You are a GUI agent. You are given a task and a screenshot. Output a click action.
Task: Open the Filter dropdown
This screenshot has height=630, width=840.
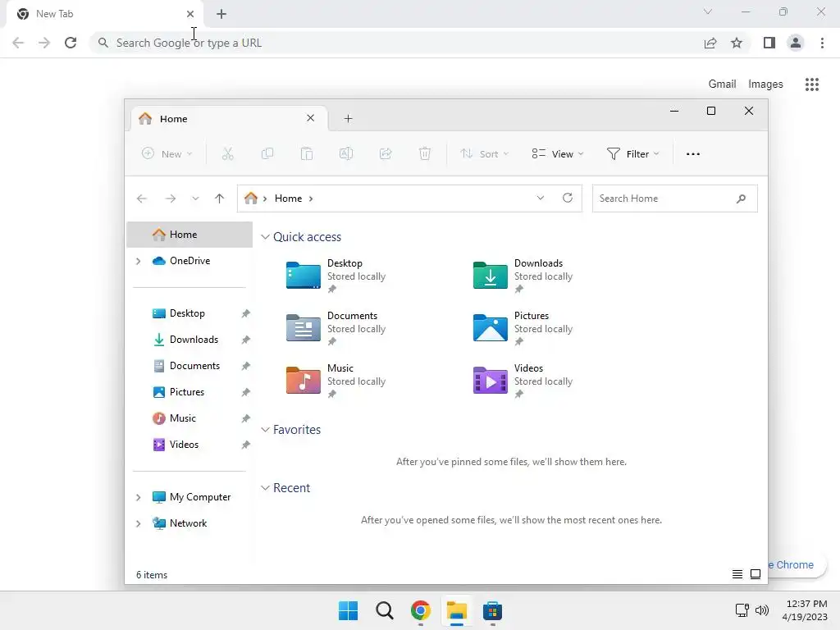tap(633, 153)
